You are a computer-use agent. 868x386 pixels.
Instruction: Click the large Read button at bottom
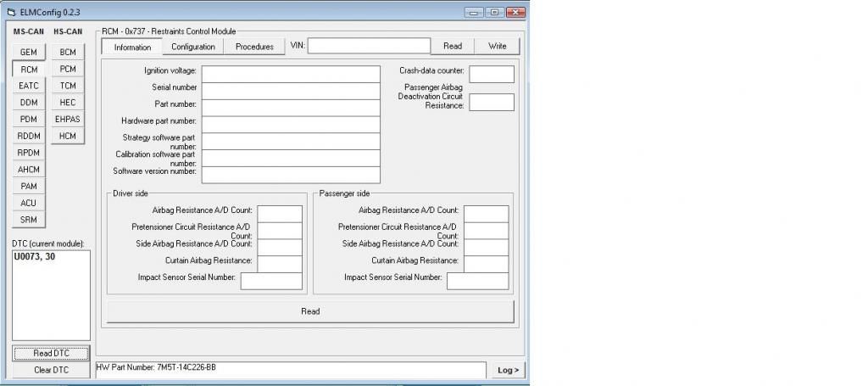pyautogui.click(x=310, y=311)
